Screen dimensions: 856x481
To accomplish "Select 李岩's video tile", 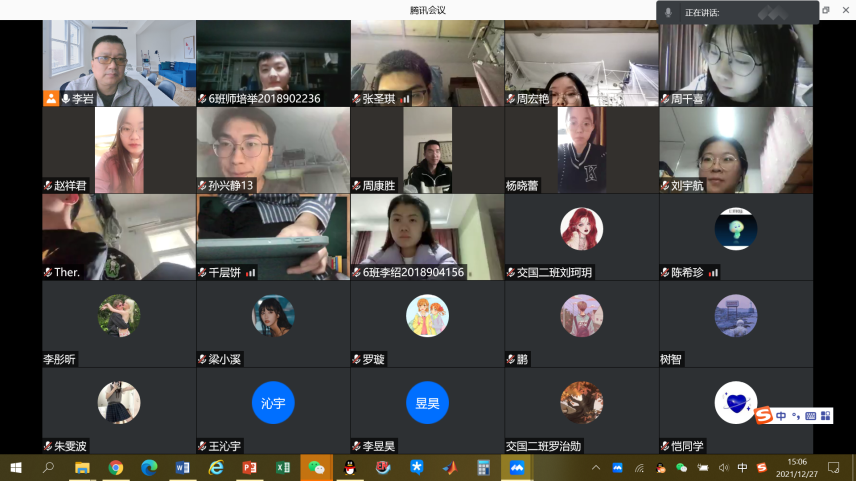I will (119, 63).
